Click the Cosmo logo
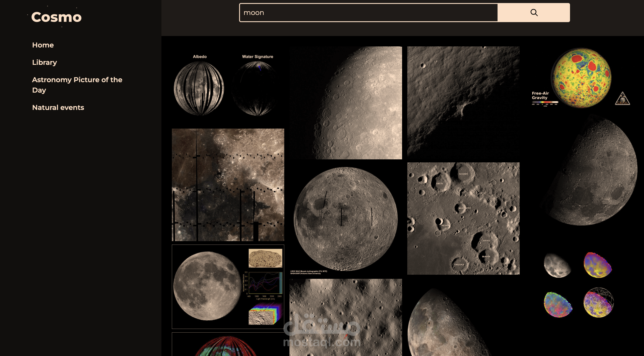Image resolution: width=644 pixels, height=356 pixels. pyautogui.click(x=56, y=17)
